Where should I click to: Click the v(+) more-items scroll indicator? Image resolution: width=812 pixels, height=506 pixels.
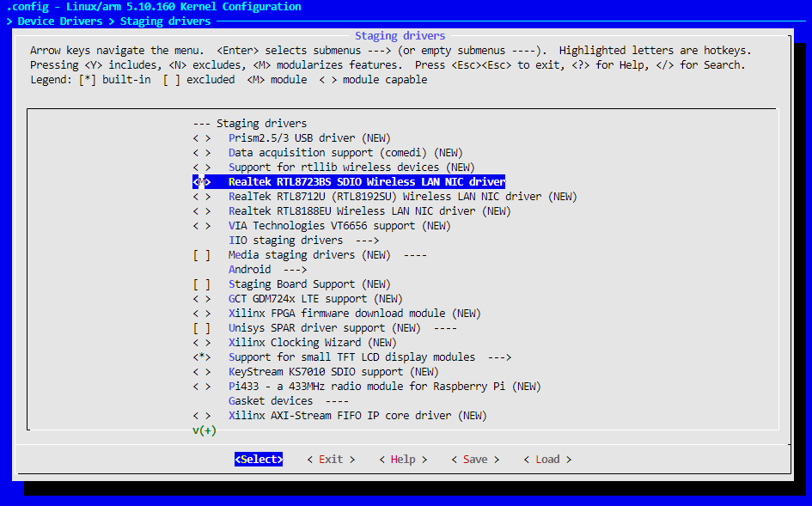point(204,430)
